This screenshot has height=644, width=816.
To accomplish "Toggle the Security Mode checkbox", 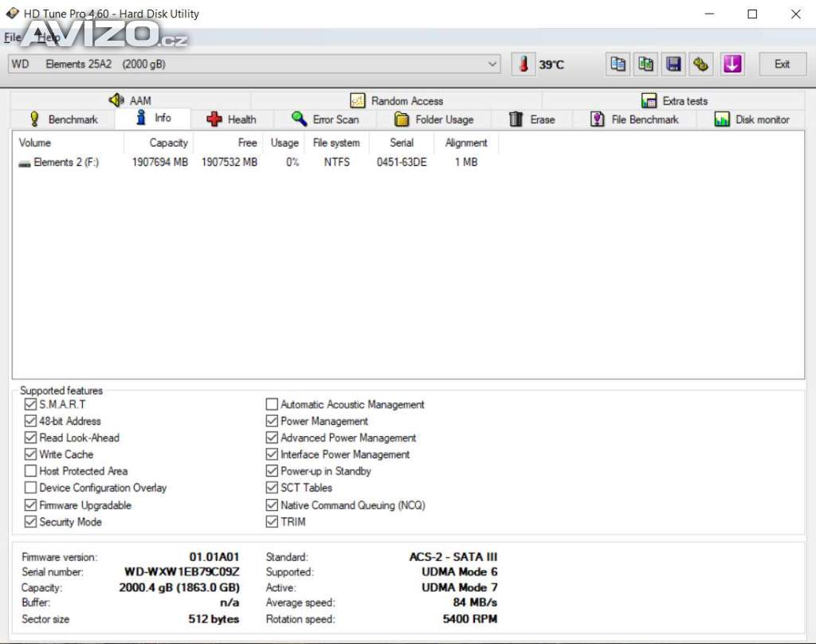I will click(x=30, y=521).
